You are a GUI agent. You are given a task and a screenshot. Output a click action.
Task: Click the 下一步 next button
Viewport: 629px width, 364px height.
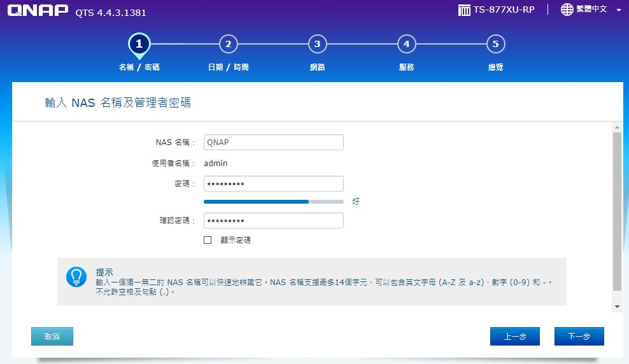click(x=579, y=337)
